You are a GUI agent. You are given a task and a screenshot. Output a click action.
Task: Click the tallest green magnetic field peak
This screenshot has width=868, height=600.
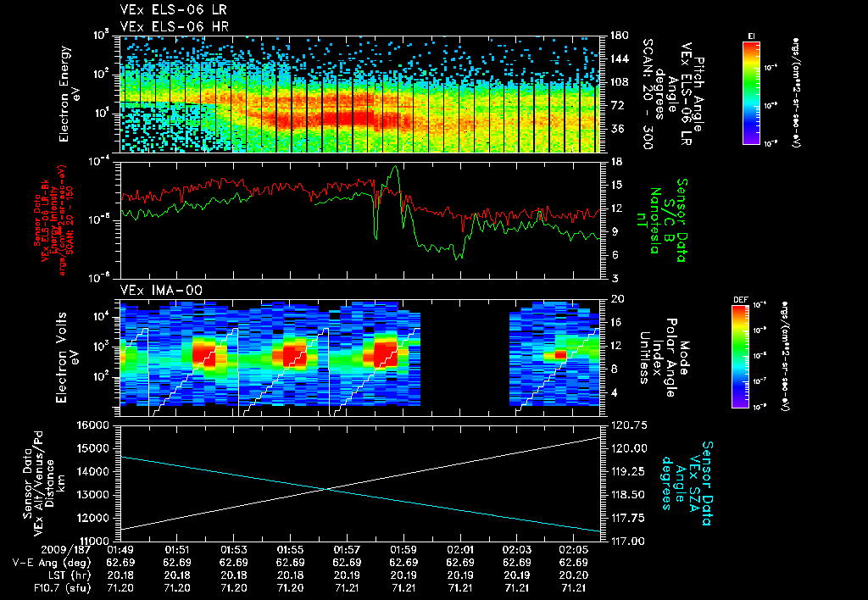point(395,166)
